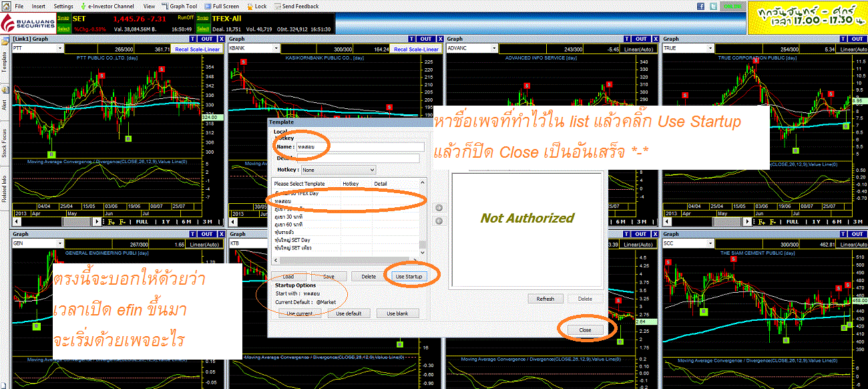Click the template Name input field

coord(361,146)
